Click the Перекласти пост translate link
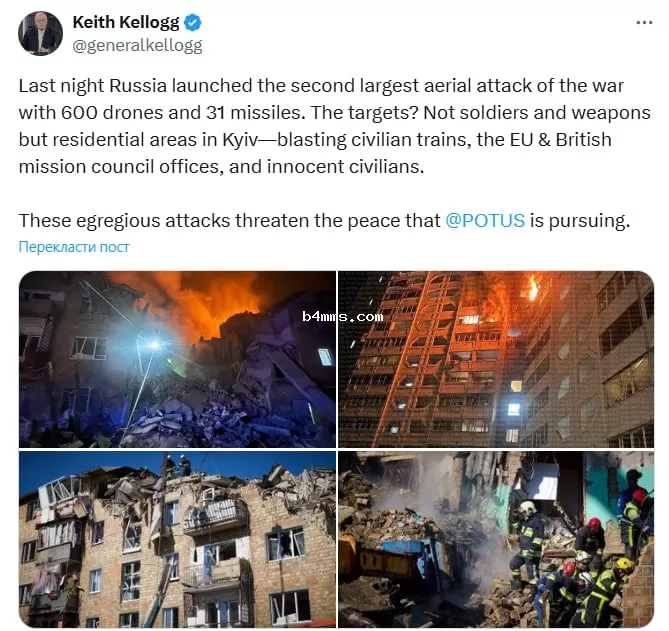669x631 pixels. (74, 247)
